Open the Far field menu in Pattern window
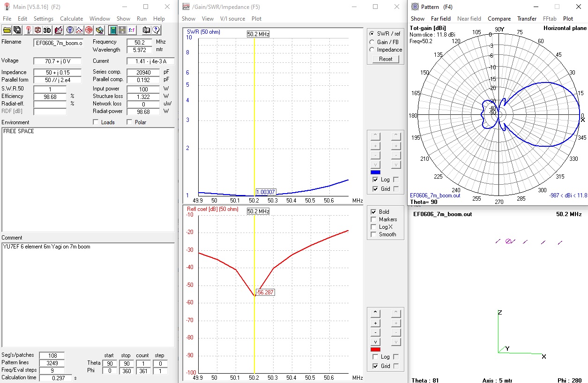 tap(440, 19)
